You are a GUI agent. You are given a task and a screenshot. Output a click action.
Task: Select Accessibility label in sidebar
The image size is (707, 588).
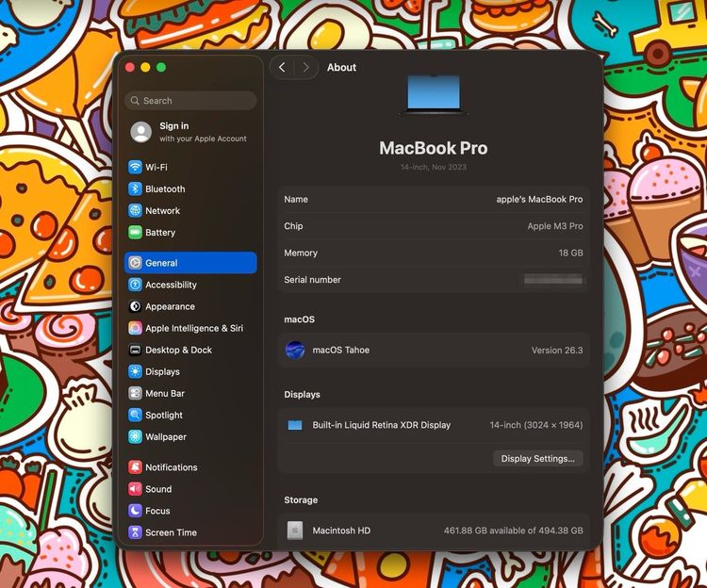(171, 285)
